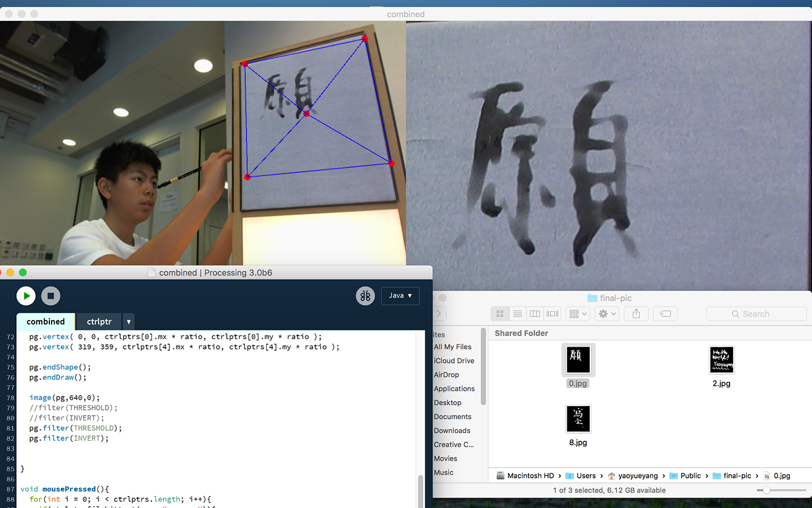The height and width of the screenshot is (508, 812).
Task: Click the red control point near the paintbrush tip
Action: (x=248, y=177)
